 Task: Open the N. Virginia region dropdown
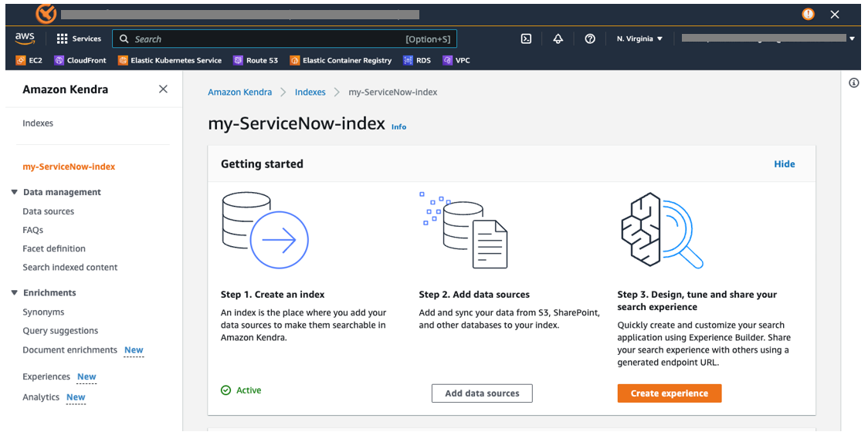(x=639, y=39)
